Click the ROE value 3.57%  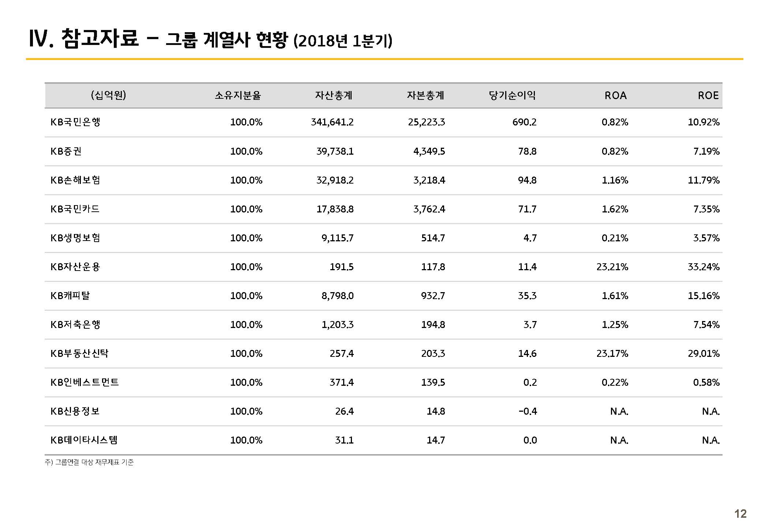[x=706, y=238]
